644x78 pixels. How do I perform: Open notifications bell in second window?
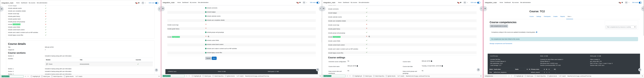point(297,3)
